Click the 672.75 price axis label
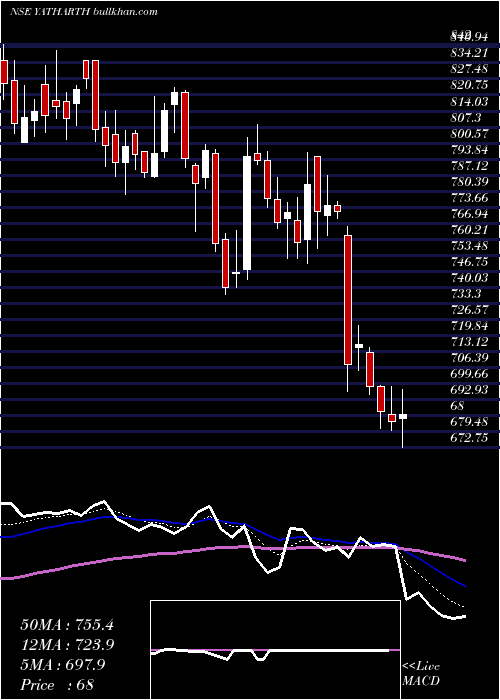This screenshot has width=500, height=700. (x=469, y=438)
